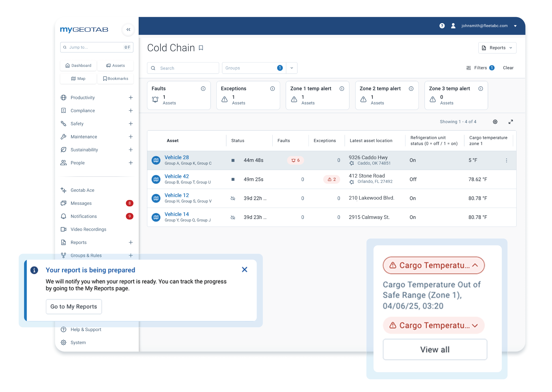This screenshot has width=552, height=392.
Task: Switch to the Assets tab in sidebar
Action: (x=115, y=65)
